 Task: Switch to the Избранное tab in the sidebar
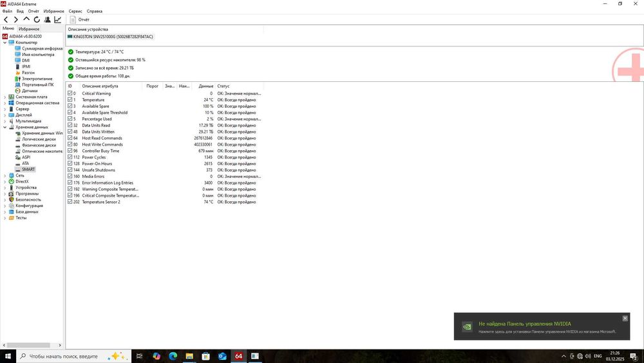click(x=29, y=29)
